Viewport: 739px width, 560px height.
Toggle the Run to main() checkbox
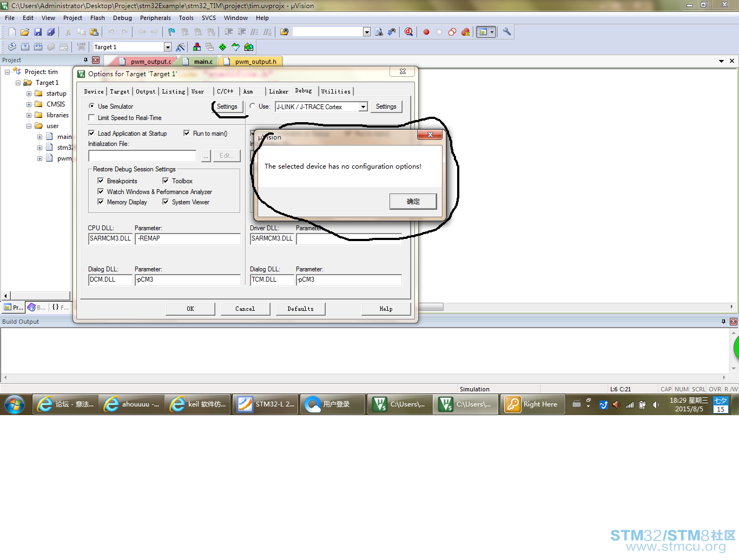point(187,133)
